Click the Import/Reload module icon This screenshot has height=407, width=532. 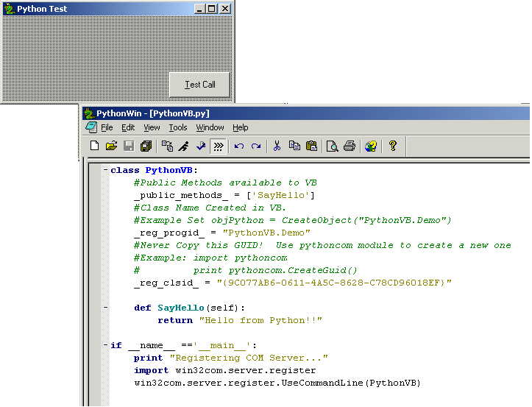pos(167,146)
